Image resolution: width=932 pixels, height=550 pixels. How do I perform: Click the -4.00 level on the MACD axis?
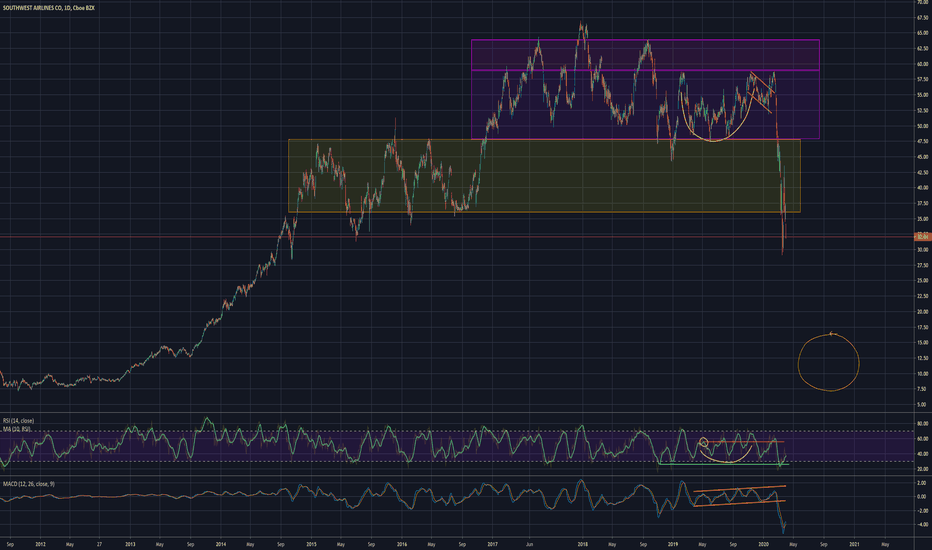click(922, 524)
